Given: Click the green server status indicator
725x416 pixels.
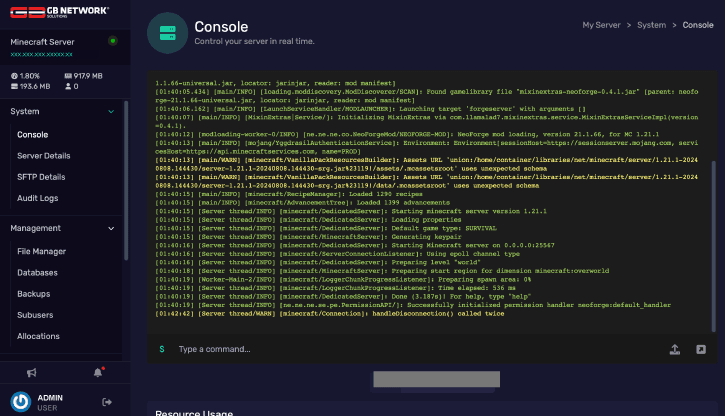Looking at the screenshot, I should pyautogui.click(x=112, y=41).
